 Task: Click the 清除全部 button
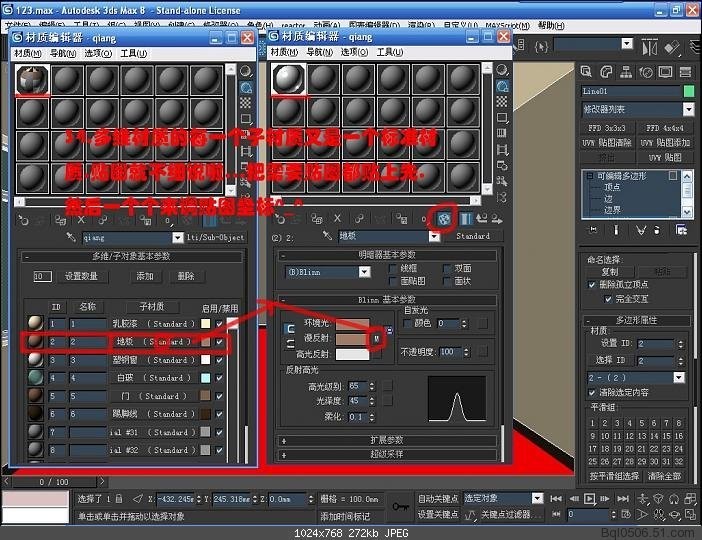(665, 476)
